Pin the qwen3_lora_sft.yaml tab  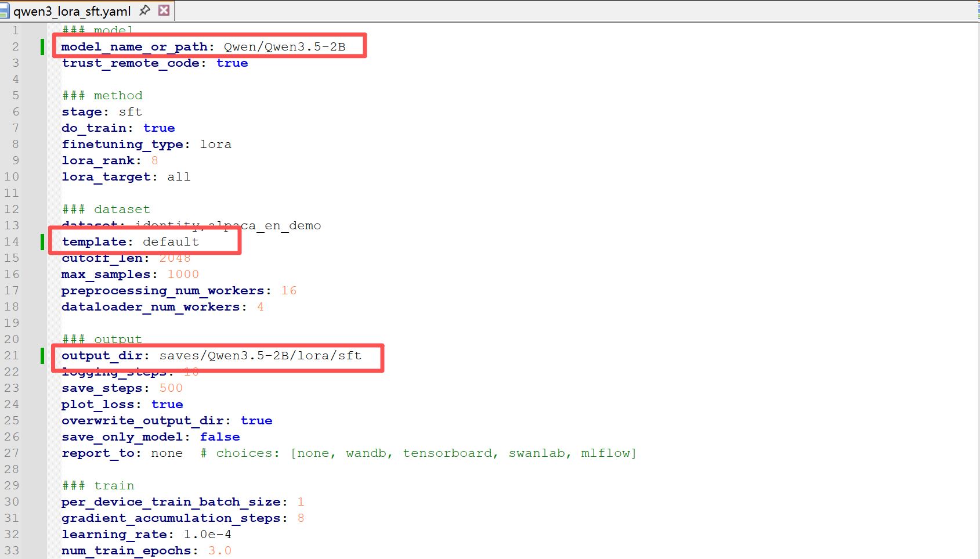(145, 10)
